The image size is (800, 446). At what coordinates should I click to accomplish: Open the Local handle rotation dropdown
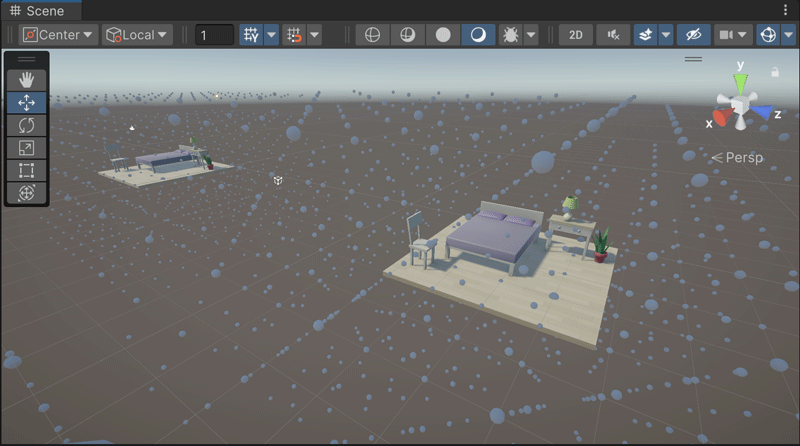[x=137, y=35]
